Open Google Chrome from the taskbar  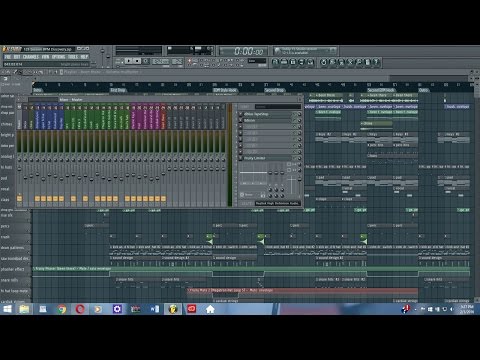(x=61, y=309)
